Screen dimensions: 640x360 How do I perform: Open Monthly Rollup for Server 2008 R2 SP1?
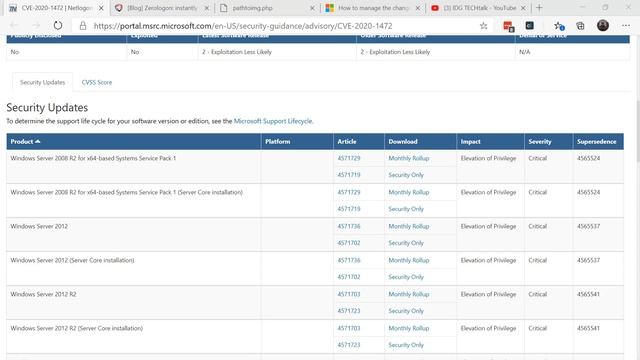[409, 158]
